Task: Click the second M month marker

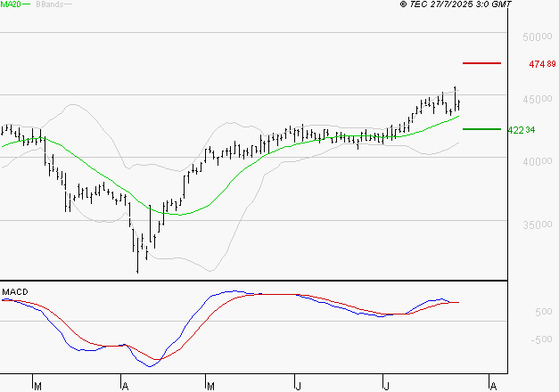Action: click(x=210, y=386)
